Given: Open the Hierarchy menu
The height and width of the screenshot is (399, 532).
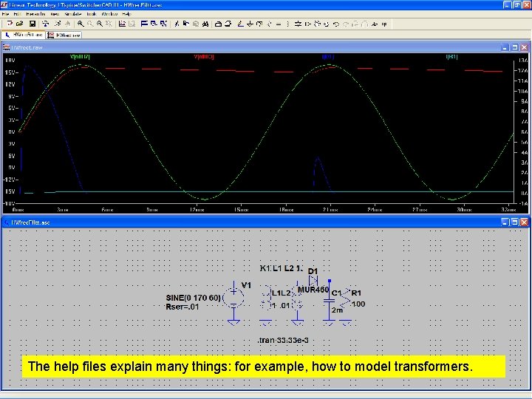Looking at the screenshot, I should coord(35,14).
